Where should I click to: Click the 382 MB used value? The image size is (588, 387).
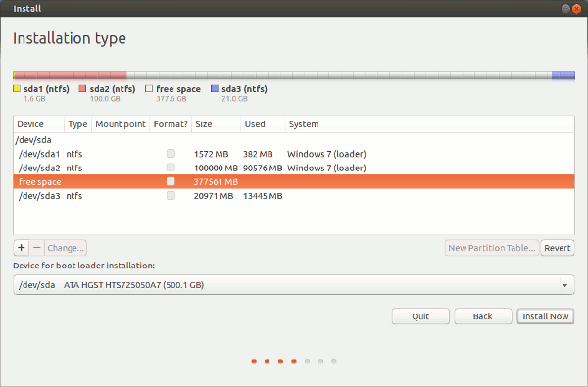click(258, 154)
